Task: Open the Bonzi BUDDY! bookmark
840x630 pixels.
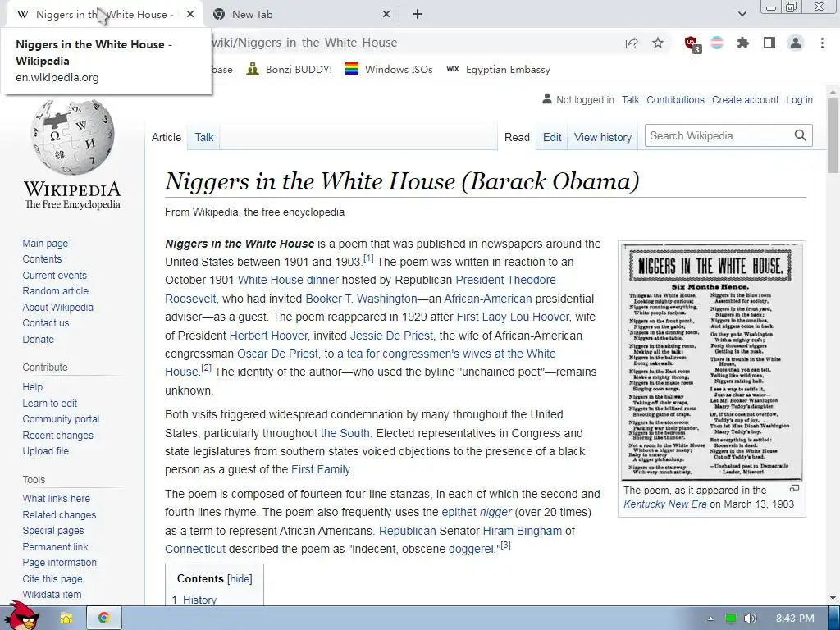Action: point(290,69)
